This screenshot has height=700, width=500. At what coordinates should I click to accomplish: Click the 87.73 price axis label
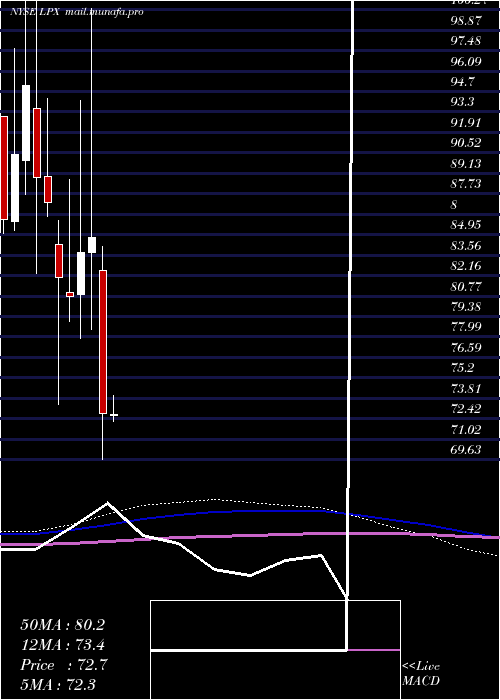466,184
